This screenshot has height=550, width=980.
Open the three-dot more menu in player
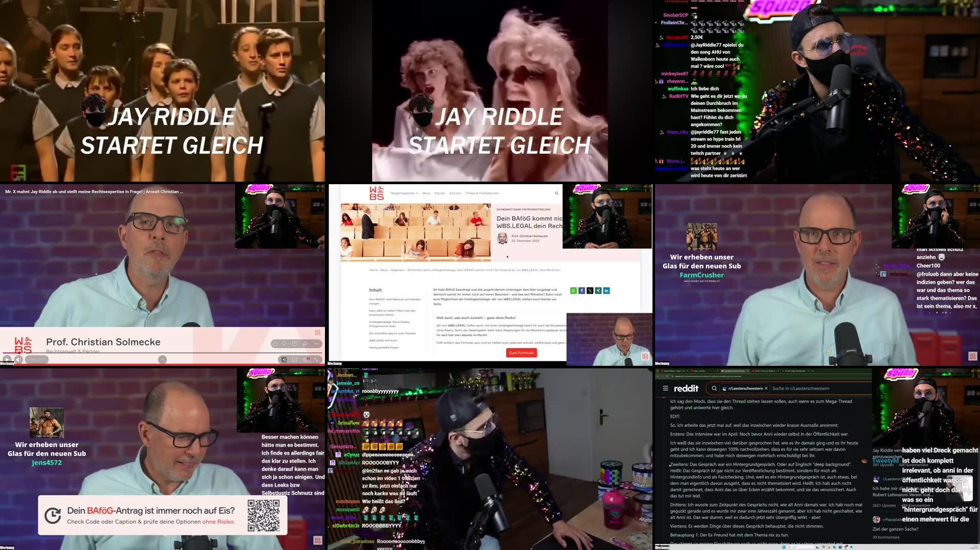[x=316, y=344]
